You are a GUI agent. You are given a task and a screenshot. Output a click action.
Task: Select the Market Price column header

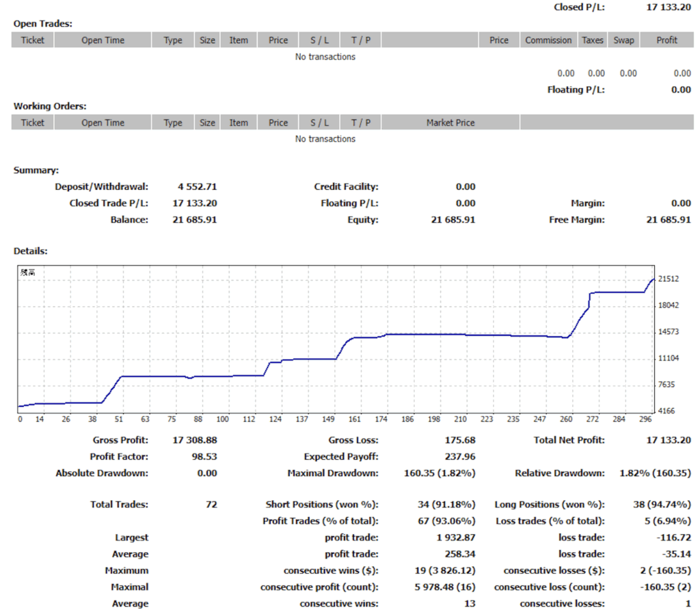point(450,123)
